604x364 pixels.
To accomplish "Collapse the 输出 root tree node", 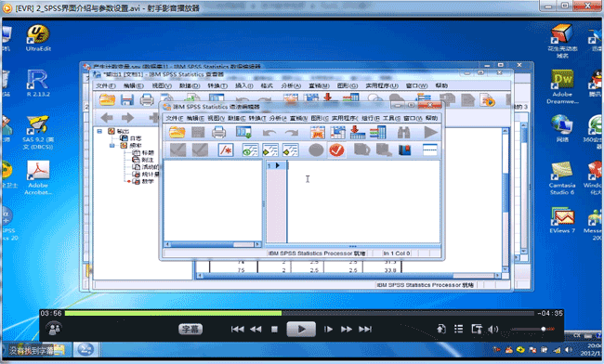I will click(99, 131).
